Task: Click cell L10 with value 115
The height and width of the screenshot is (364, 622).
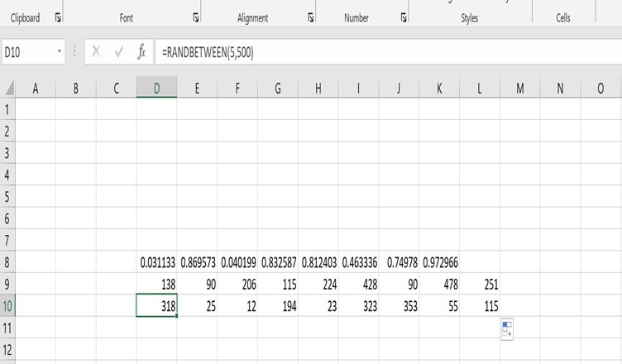Action: pos(480,305)
